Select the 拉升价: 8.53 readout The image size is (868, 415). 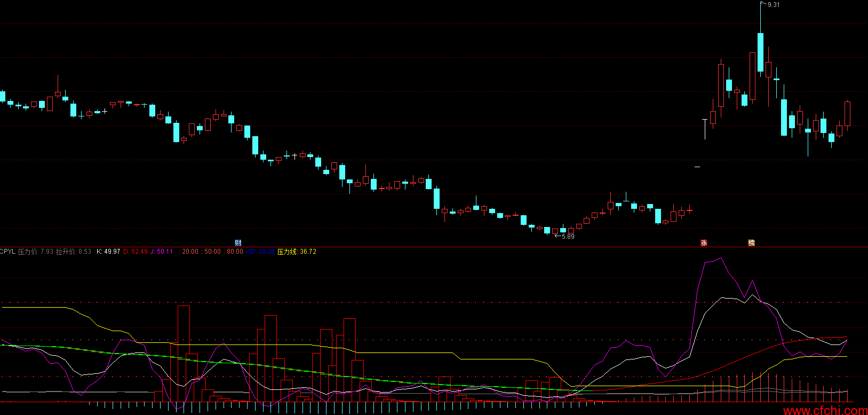[74, 252]
